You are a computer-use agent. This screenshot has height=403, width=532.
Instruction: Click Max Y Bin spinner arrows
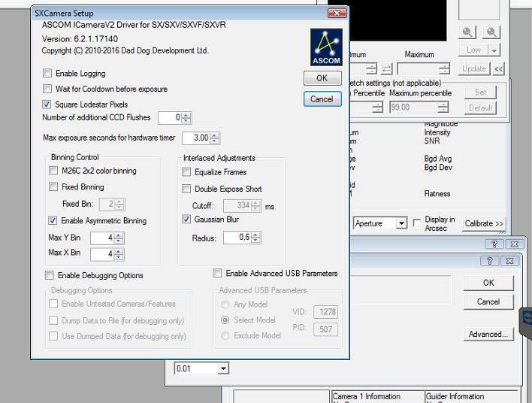point(118,238)
